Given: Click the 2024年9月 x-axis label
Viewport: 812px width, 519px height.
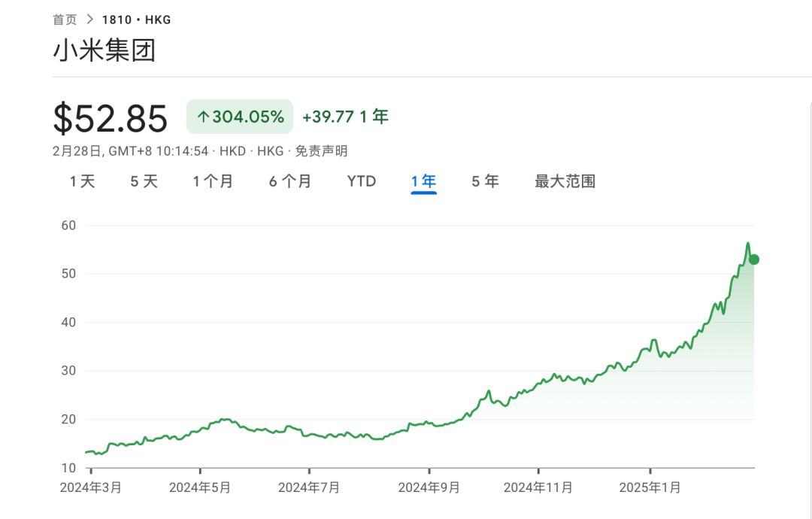Looking at the screenshot, I should pos(429,487).
